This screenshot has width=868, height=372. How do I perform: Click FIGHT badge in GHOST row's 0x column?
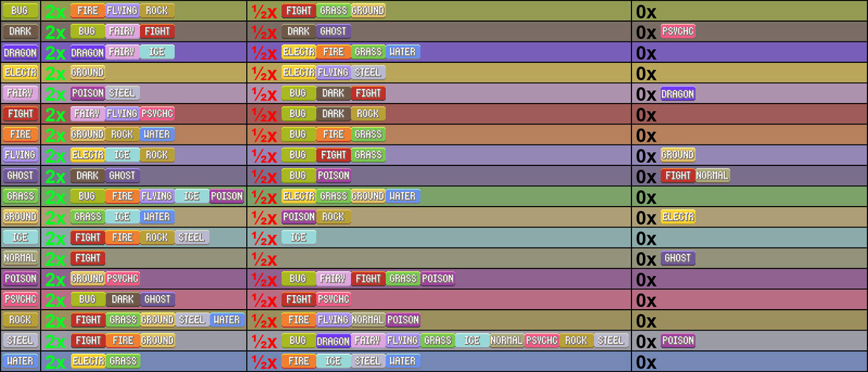(678, 176)
